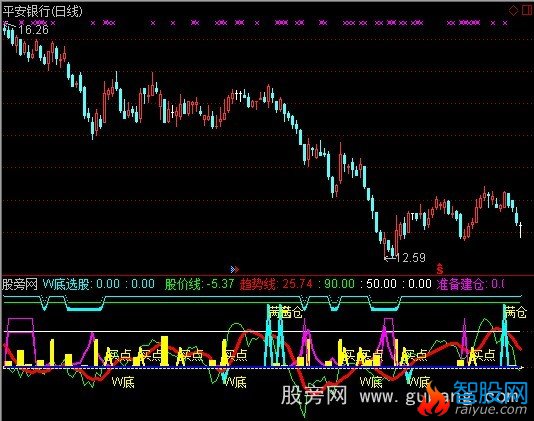
Task: Click the 12.59 low price label
Action: [411, 258]
